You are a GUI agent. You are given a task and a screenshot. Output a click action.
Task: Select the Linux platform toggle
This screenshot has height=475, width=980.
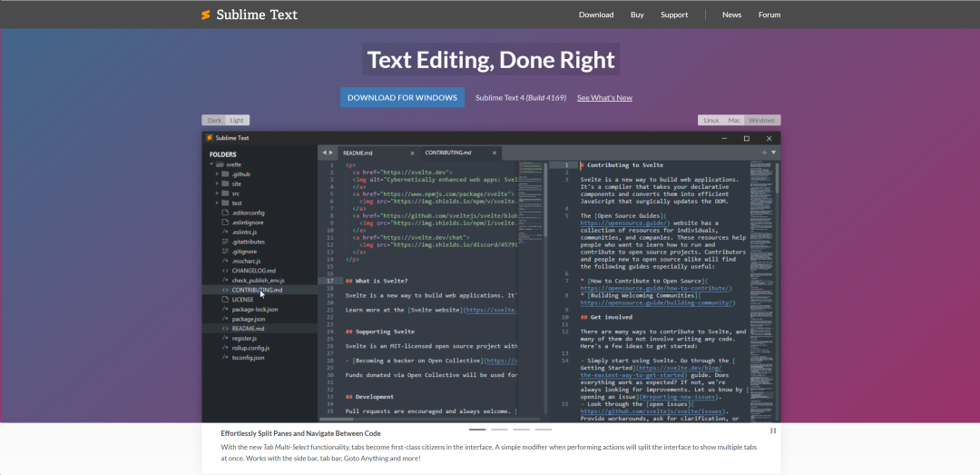click(711, 120)
